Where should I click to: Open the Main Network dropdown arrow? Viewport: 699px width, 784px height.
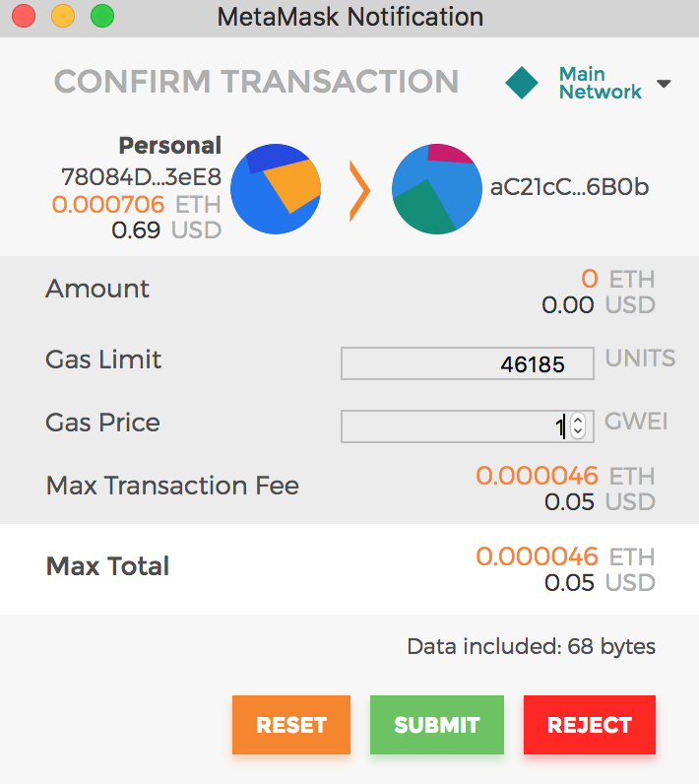point(664,84)
